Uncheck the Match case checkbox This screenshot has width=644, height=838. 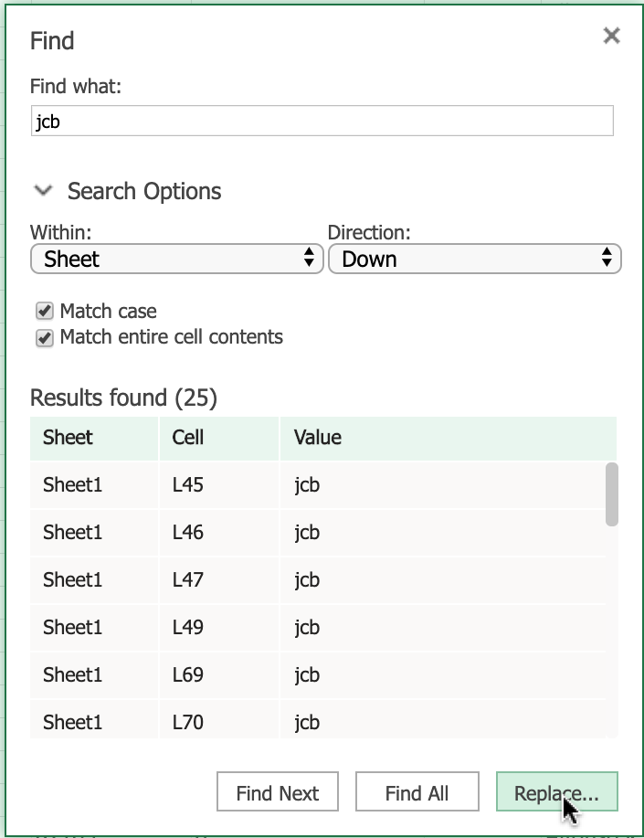44,311
